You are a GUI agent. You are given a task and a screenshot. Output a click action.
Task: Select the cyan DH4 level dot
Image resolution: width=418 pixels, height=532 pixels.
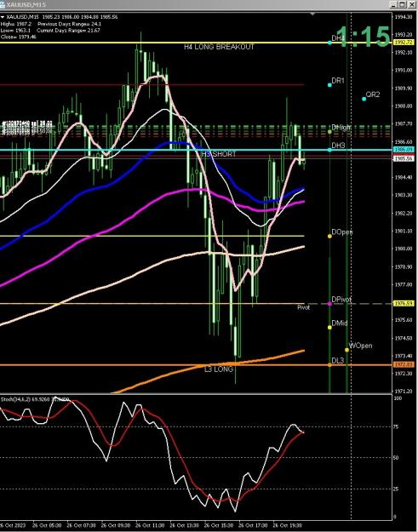coord(329,43)
